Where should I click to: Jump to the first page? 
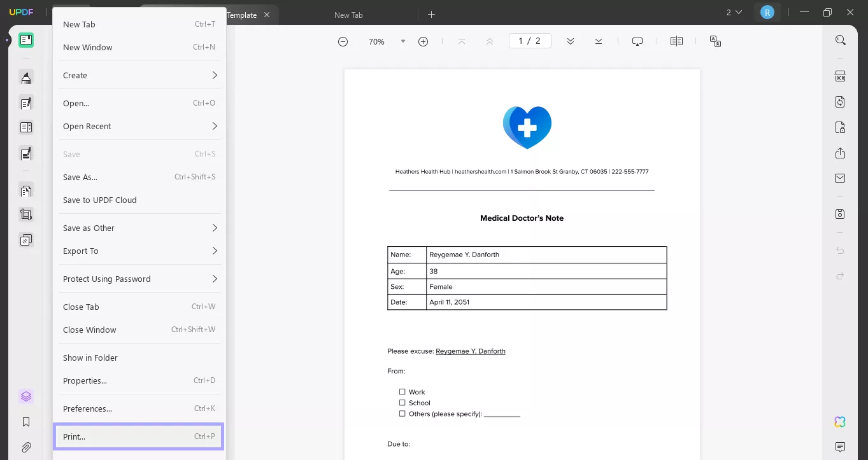(x=462, y=41)
